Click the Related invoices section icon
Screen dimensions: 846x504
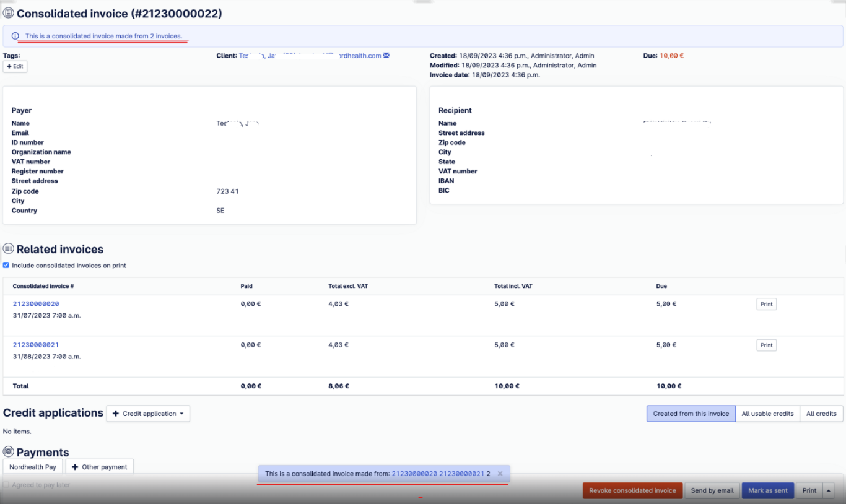(x=9, y=249)
